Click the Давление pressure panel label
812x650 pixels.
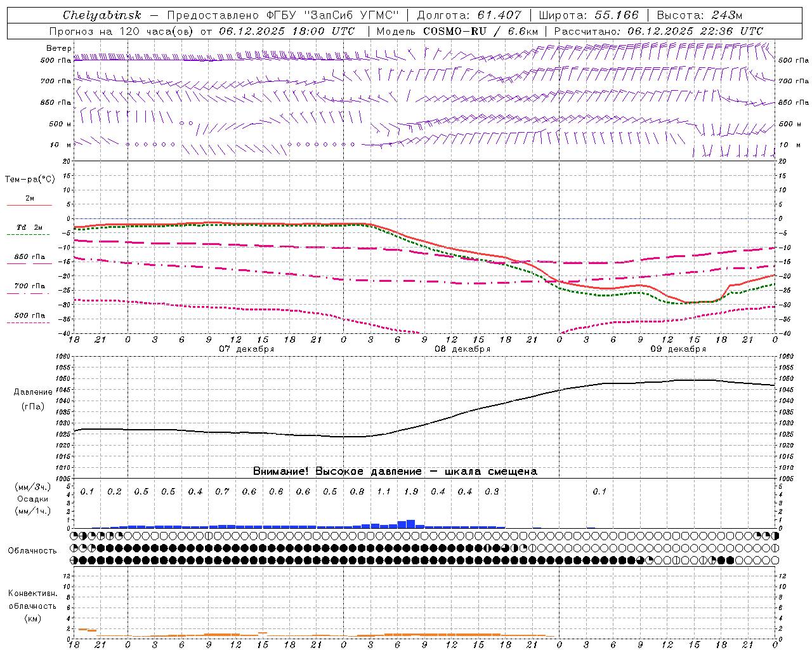tap(33, 392)
